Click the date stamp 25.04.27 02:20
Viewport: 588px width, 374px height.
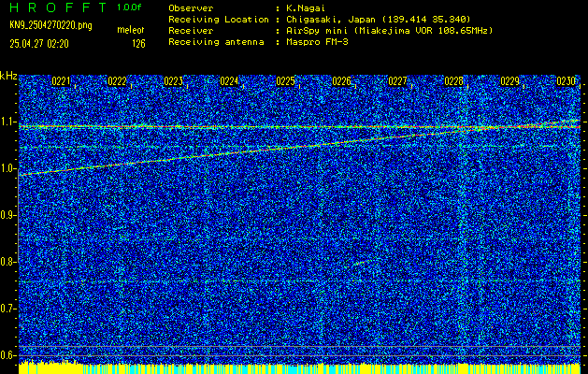pos(39,44)
